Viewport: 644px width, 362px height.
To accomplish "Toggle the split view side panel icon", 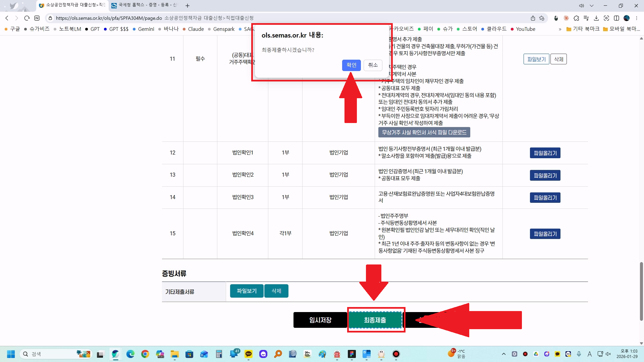I will [x=616, y=18].
